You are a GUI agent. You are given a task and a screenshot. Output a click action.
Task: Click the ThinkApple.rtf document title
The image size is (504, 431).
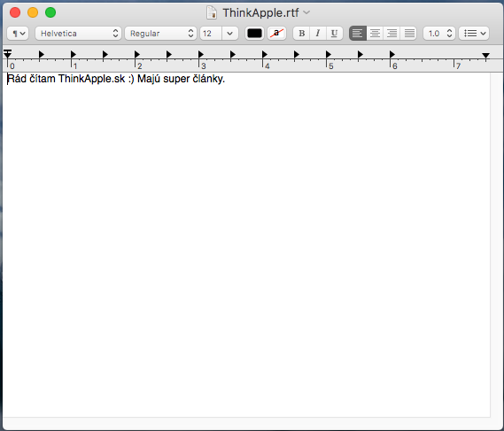tap(260, 13)
